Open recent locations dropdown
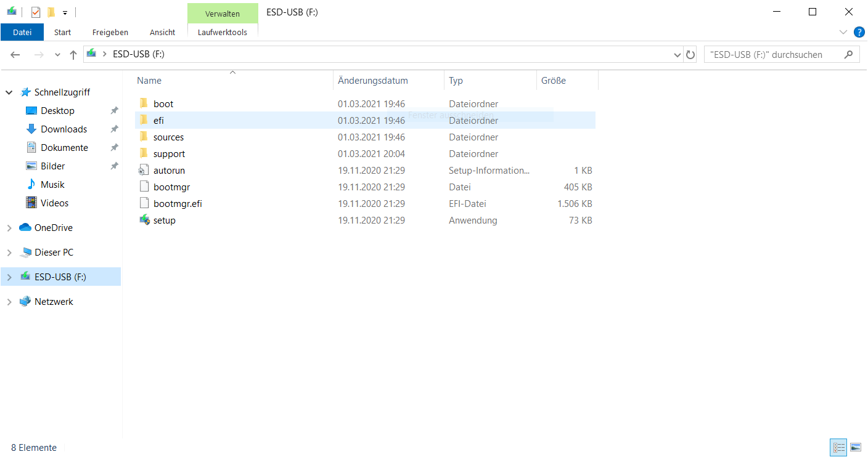The image size is (868, 457). click(x=57, y=55)
